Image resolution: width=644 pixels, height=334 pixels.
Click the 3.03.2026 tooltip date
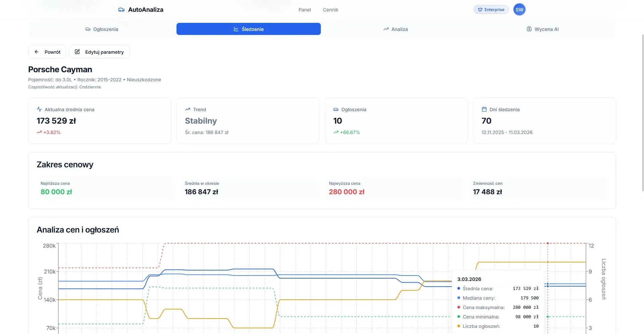[469, 279]
